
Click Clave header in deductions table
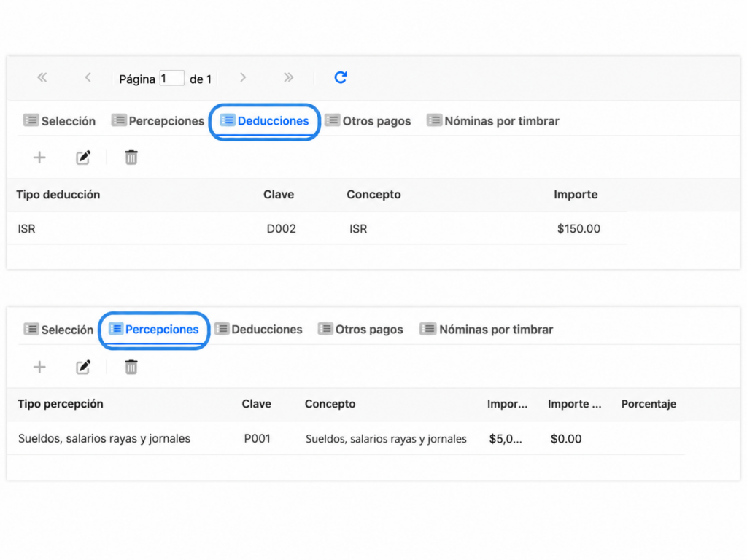(279, 194)
